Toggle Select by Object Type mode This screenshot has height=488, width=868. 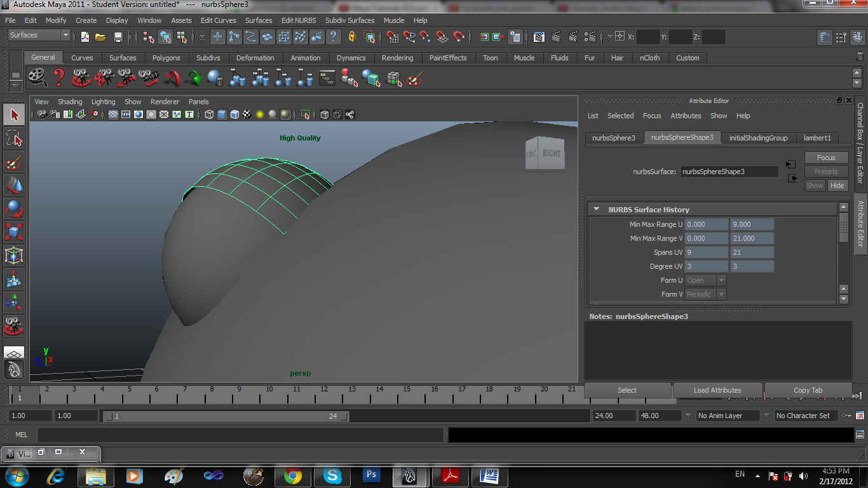coord(166,37)
